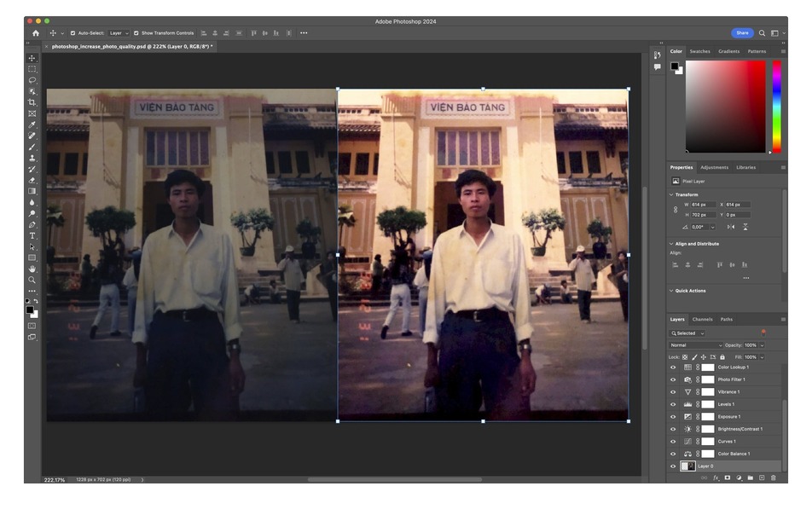Create a new group folder icon
Viewport: 812px width, 515px height.
click(751, 477)
